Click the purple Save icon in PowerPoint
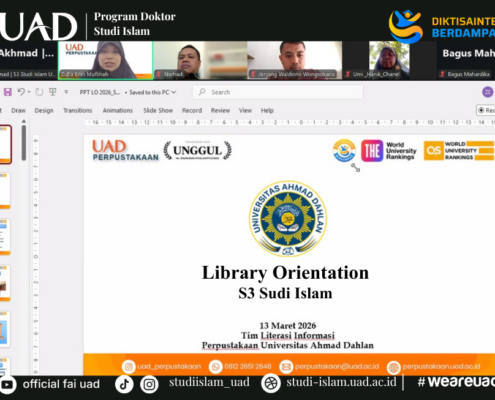 [7, 92]
